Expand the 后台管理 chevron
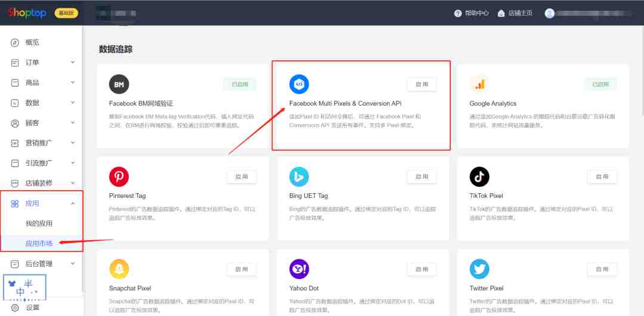Screen dimensions: 644x316 (73, 264)
